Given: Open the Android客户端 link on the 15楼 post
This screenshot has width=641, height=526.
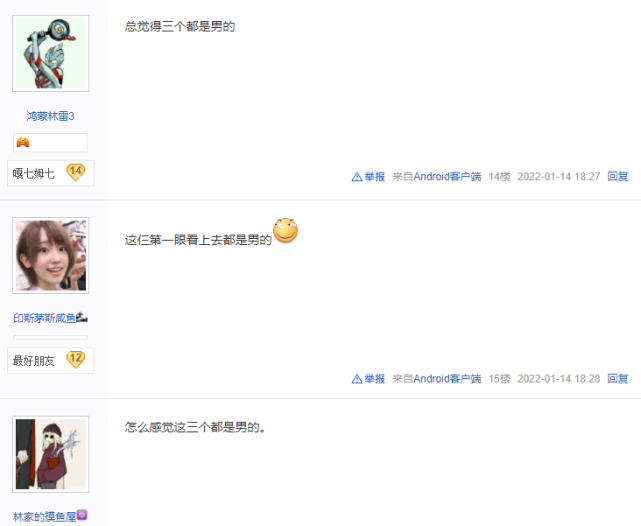Looking at the screenshot, I should pyautogui.click(x=447, y=379).
